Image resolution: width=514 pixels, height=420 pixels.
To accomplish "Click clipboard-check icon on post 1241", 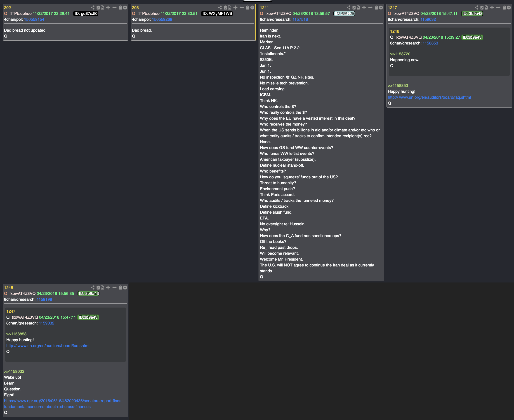I will (x=354, y=7).
